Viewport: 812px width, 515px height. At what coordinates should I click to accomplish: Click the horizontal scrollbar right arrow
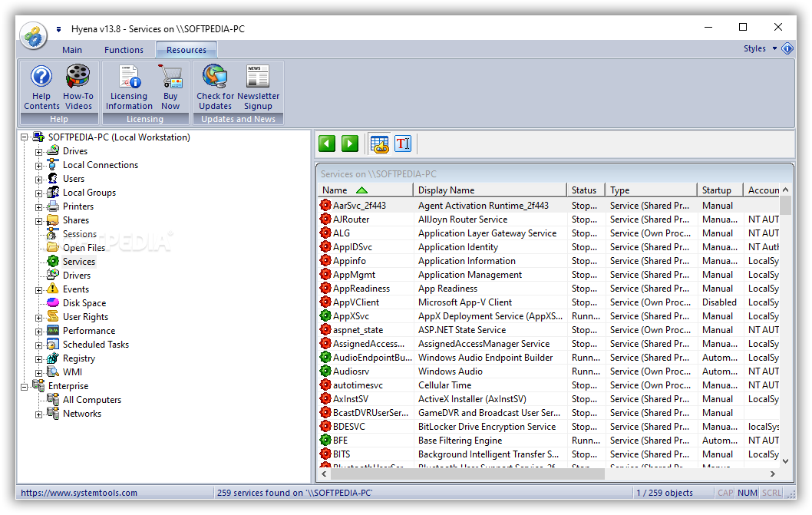(773, 474)
